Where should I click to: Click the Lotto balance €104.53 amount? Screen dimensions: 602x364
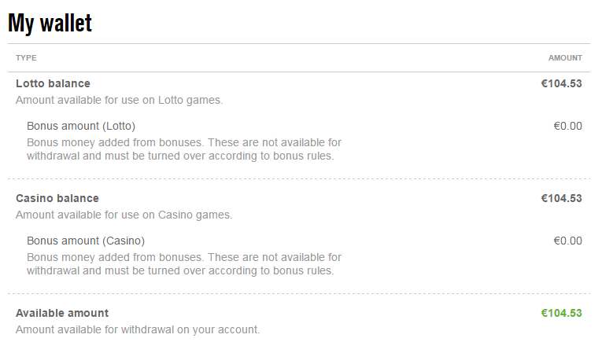(x=561, y=83)
